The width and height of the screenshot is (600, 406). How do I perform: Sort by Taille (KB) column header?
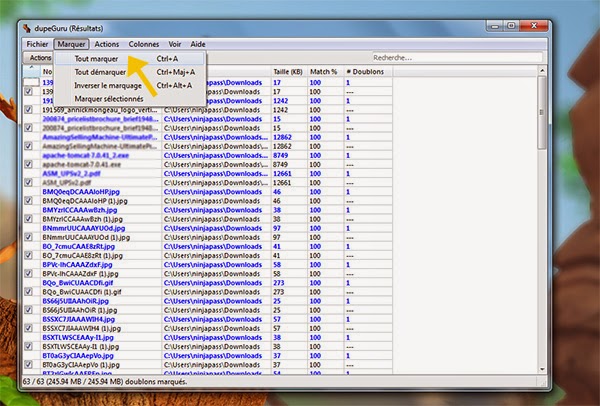[288, 72]
